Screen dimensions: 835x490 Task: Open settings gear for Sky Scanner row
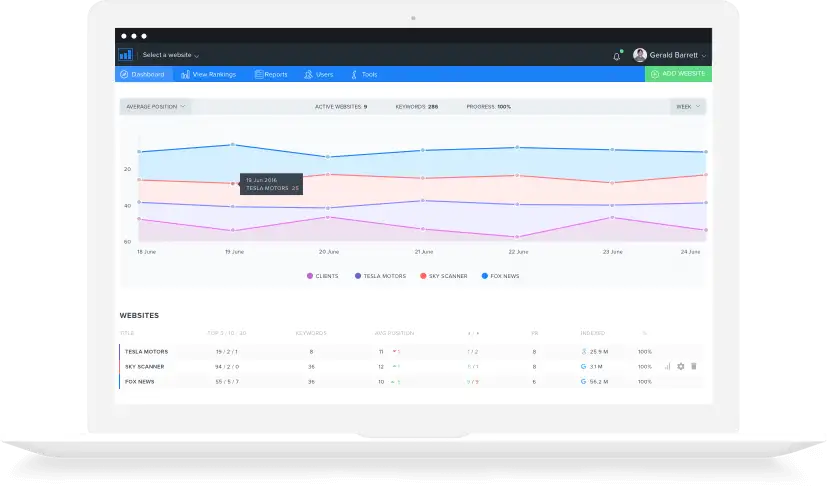pyautogui.click(x=681, y=366)
